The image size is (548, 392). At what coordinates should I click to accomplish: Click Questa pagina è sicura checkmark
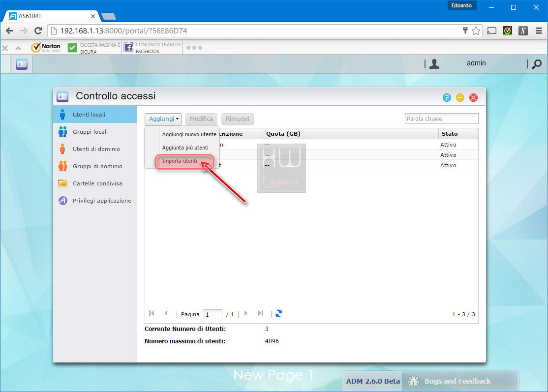[x=72, y=48]
